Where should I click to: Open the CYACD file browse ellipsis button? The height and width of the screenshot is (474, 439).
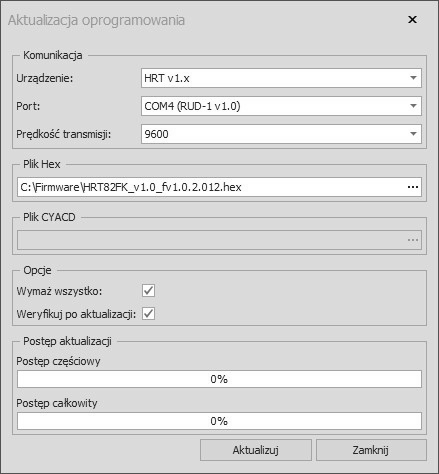click(413, 240)
